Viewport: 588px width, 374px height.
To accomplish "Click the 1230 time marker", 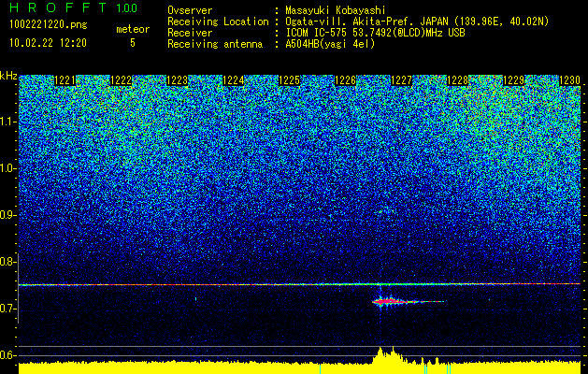I will click(x=569, y=80).
